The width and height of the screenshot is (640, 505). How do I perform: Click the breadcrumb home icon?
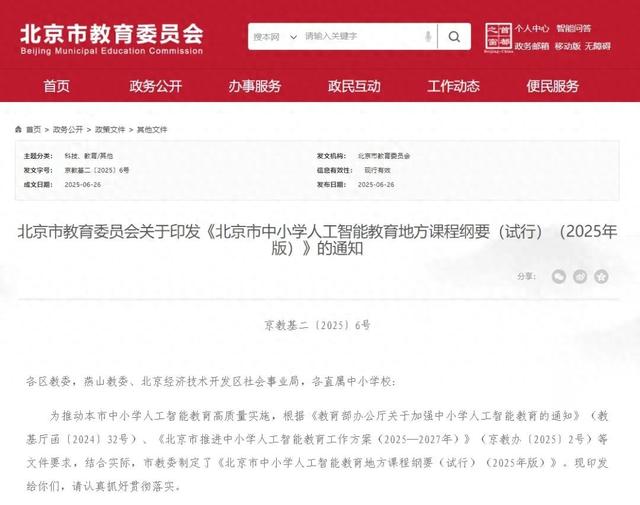pyautogui.click(x=19, y=130)
